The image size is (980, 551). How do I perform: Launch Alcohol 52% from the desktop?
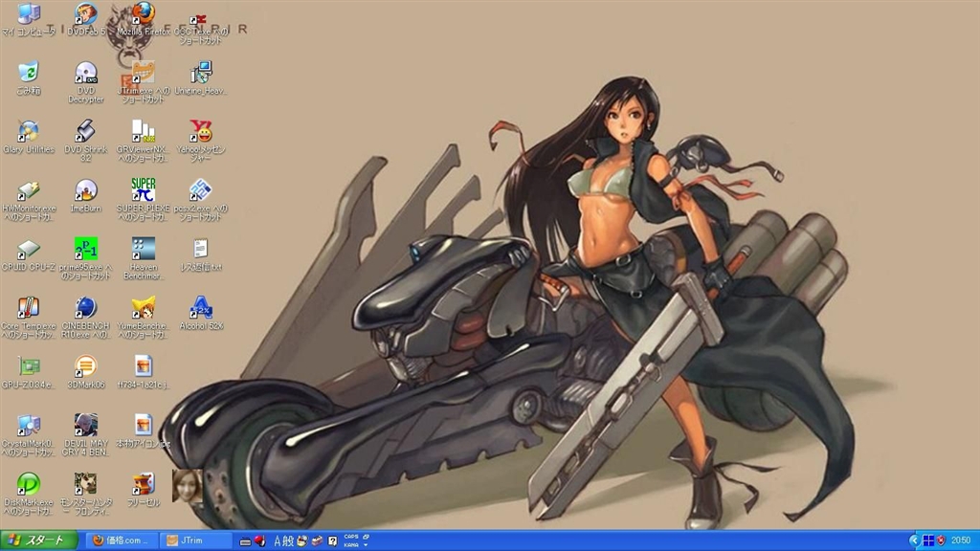pos(201,314)
